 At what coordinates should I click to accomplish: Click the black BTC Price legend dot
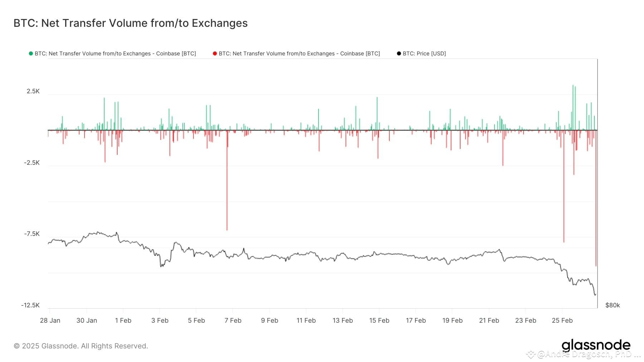click(x=399, y=53)
